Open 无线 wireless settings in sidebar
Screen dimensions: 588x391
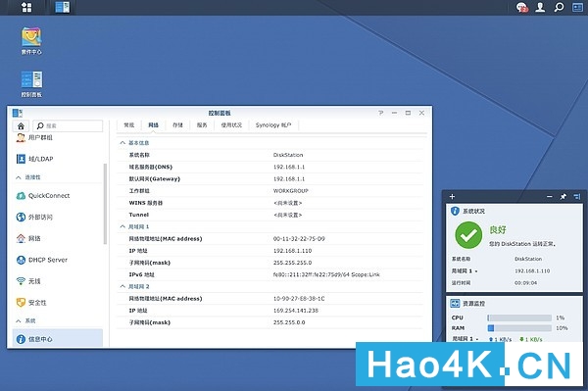(x=28, y=281)
